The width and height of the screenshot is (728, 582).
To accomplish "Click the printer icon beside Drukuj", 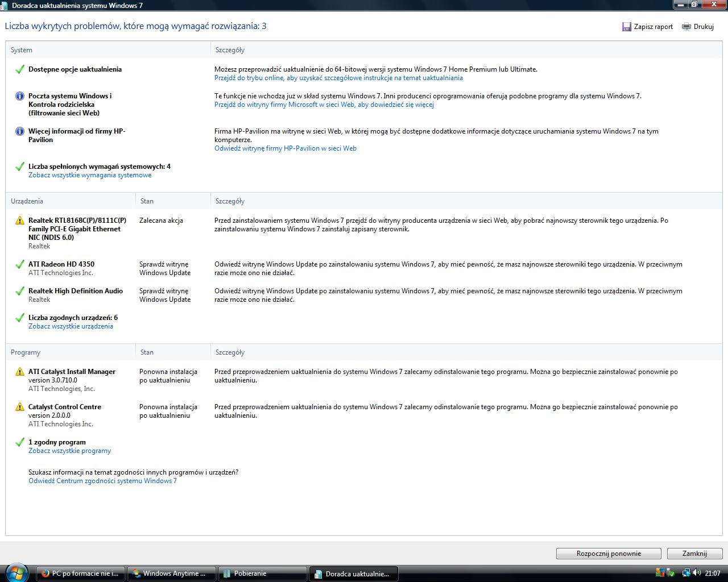I will click(686, 27).
